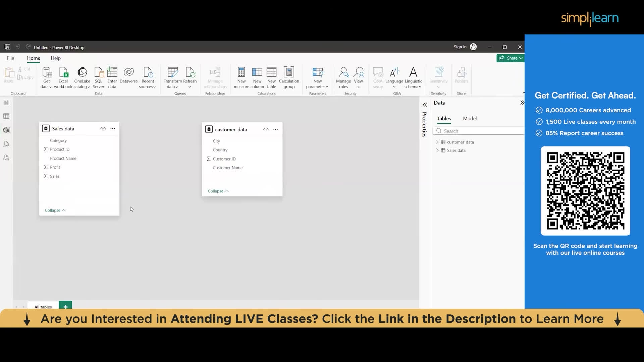Click the Redo arrow in title bar

pos(28,47)
